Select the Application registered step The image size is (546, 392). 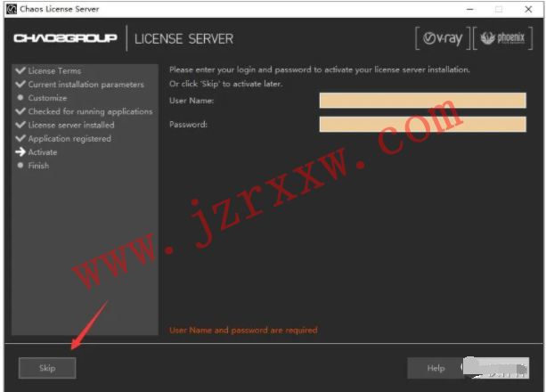[x=69, y=139]
